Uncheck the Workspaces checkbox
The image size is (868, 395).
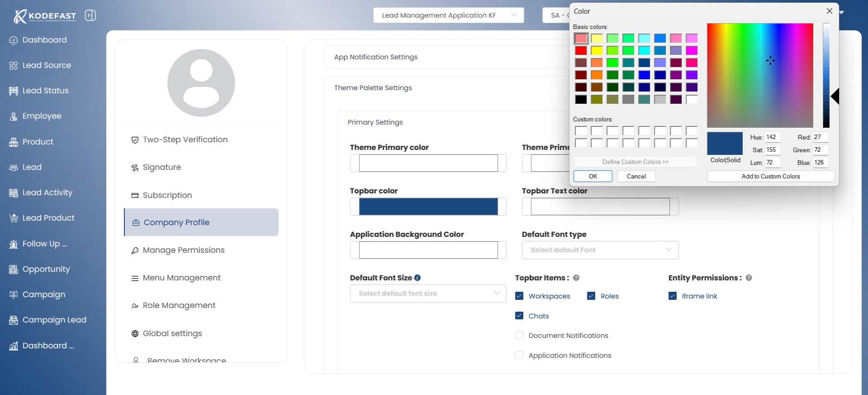519,296
